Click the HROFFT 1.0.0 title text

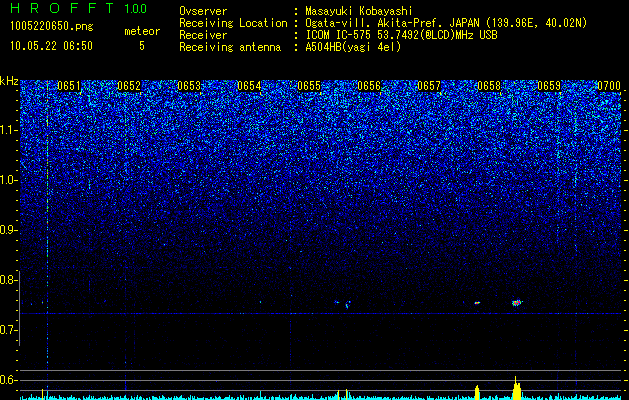79,8
